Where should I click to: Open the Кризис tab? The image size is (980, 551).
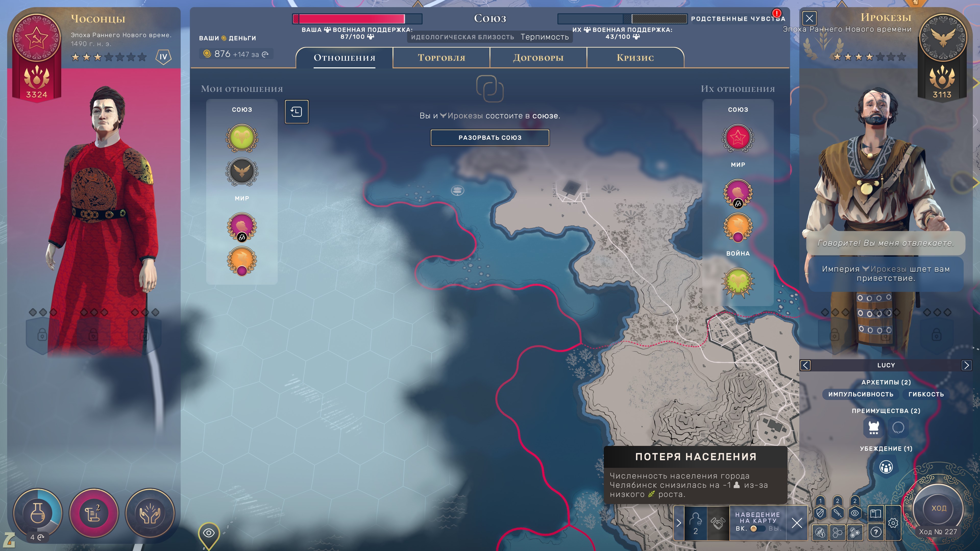click(635, 58)
